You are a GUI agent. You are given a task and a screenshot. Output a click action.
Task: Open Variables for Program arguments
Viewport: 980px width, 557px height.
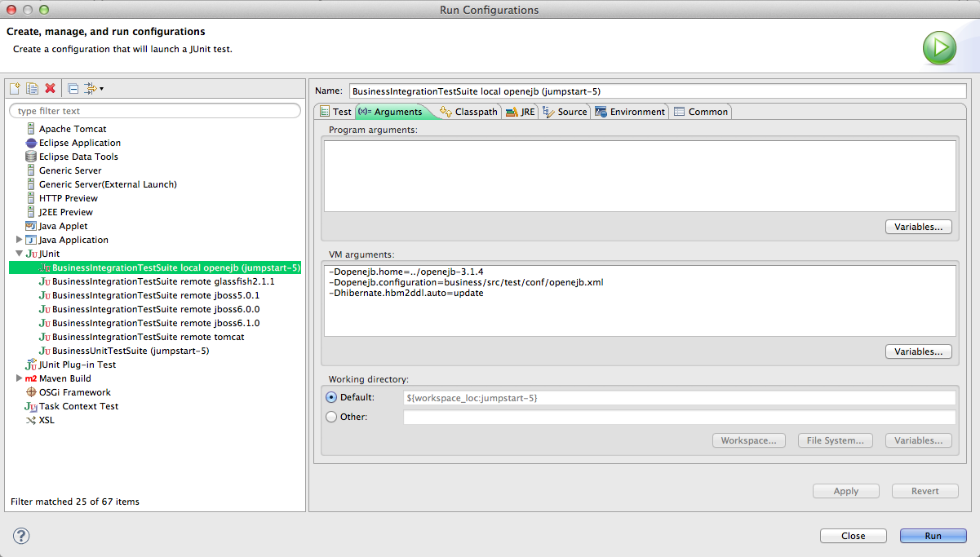[x=919, y=227]
